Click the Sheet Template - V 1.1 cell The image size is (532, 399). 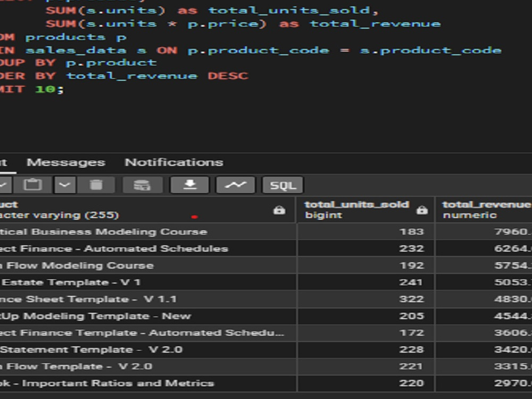pyautogui.click(x=147, y=299)
